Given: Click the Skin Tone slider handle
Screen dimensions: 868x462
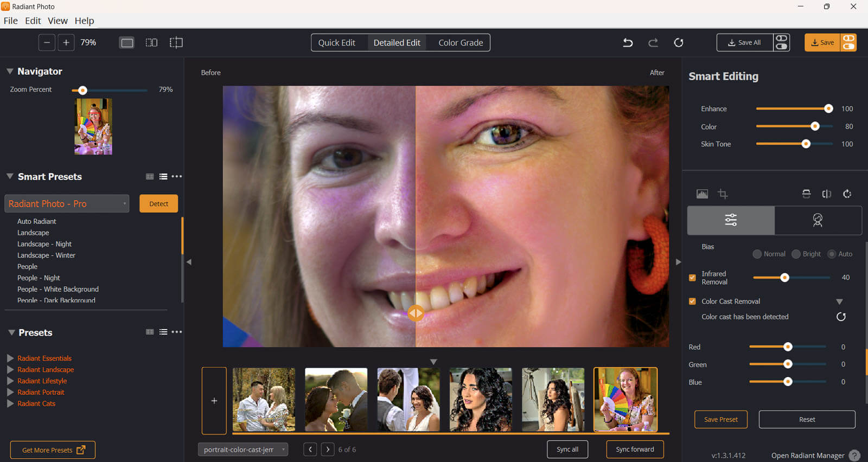Looking at the screenshot, I should pos(806,144).
